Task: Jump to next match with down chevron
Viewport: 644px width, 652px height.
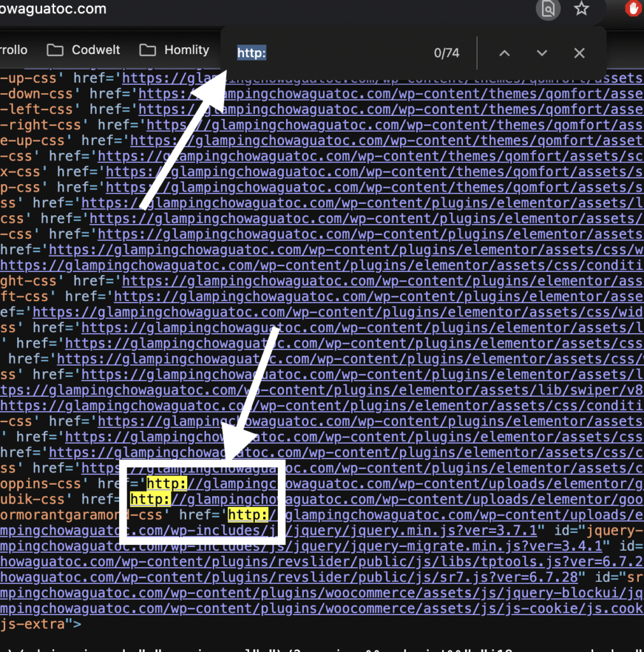Action: (541, 53)
